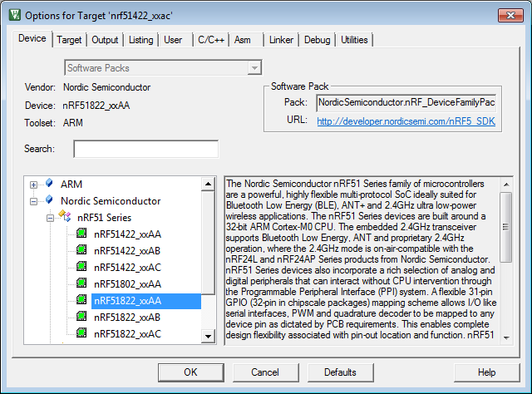Collapse the nRF51 Series node

(50, 219)
